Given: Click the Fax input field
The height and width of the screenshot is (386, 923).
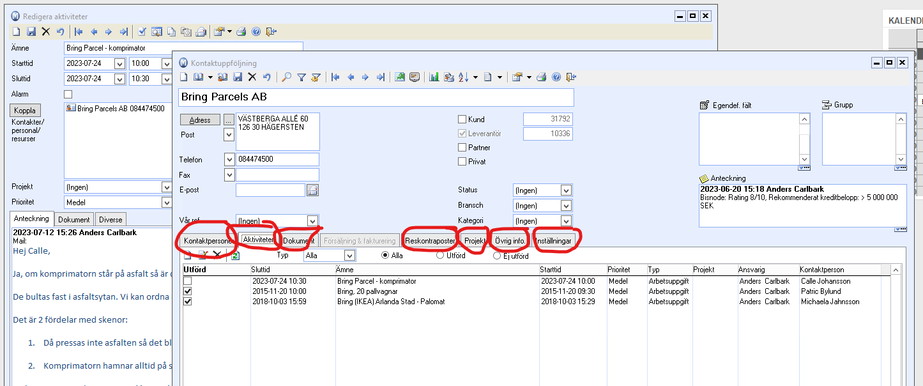Looking at the screenshot, I should pyautogui.click(x=277, y=175).
